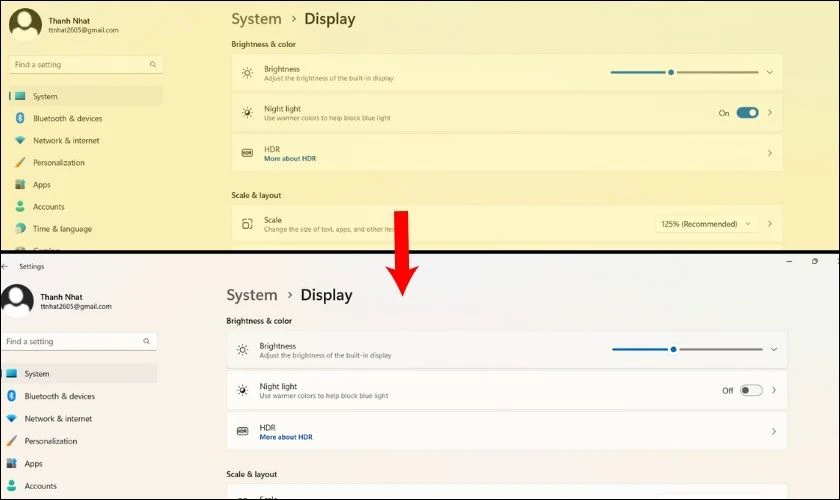Minimize the white Settings window

[x=789, y=262]
